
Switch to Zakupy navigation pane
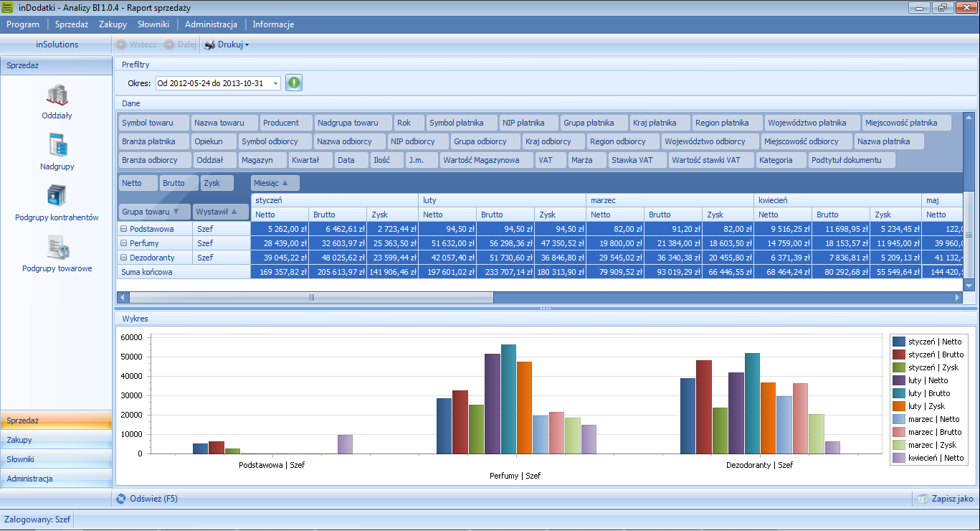click(56, 440)
